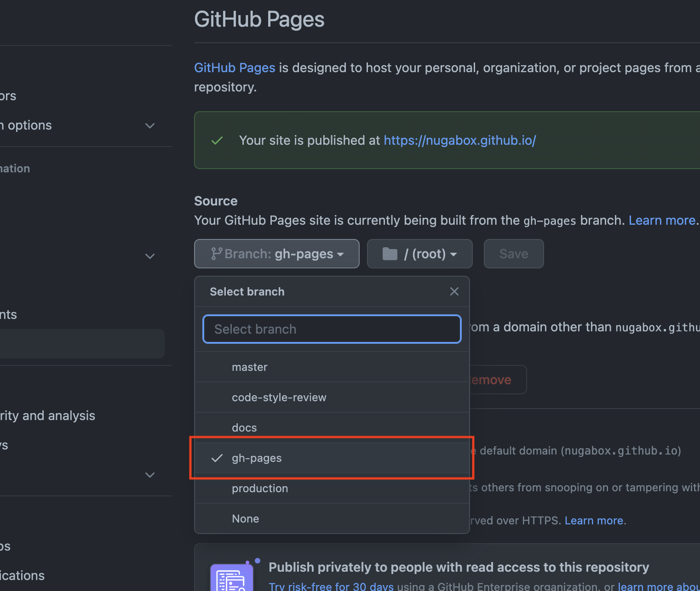Choose None as the source branch

pyautogui.click(x=246, y=519)
